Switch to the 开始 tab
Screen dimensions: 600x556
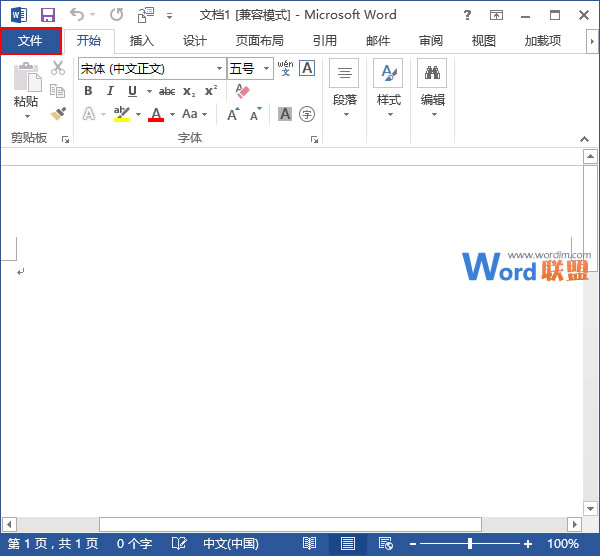coord(89,41)
